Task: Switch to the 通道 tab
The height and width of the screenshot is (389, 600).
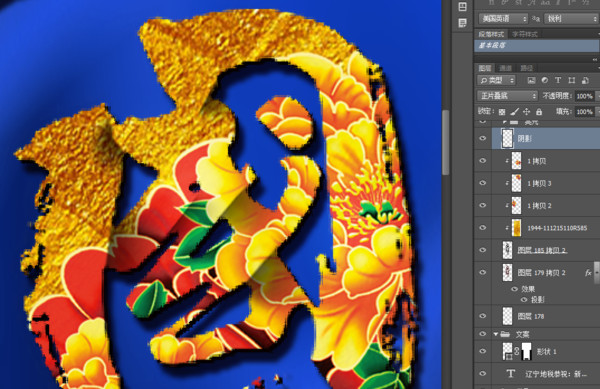Action: [x=505, y=68]
